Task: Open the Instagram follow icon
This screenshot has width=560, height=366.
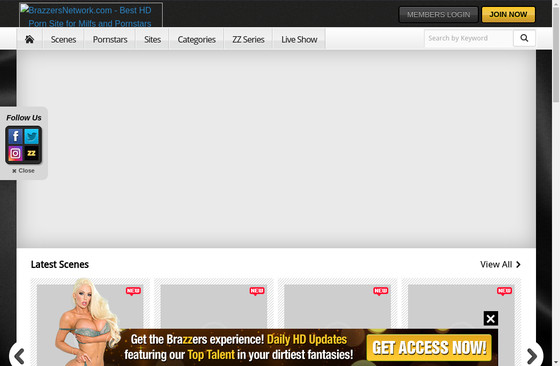Action: 15,153
